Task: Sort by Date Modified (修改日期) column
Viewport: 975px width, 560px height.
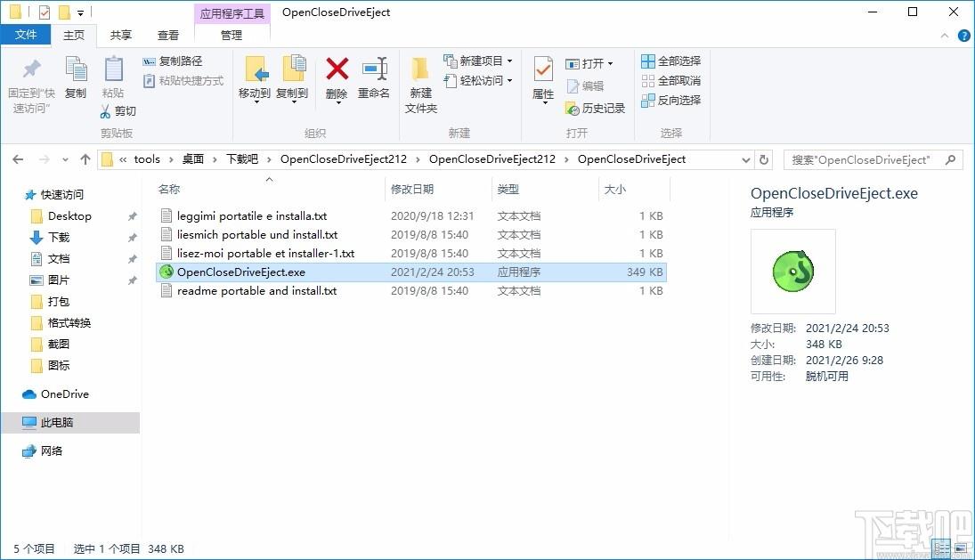Action: tap(411, 189)
